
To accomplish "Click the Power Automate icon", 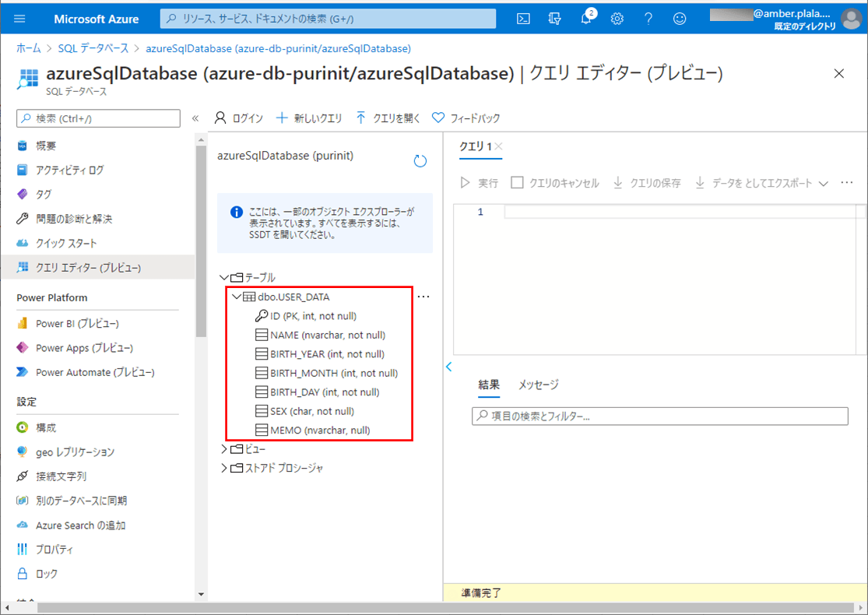I will [22, 372].
